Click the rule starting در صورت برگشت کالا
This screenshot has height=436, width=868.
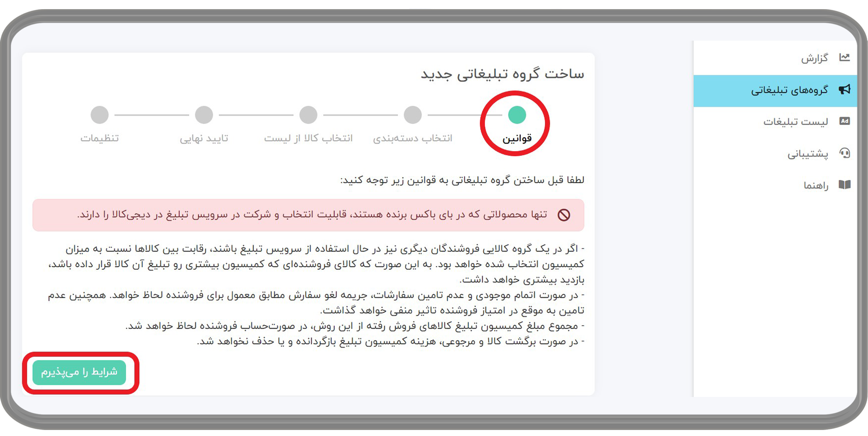click(391, 341)
